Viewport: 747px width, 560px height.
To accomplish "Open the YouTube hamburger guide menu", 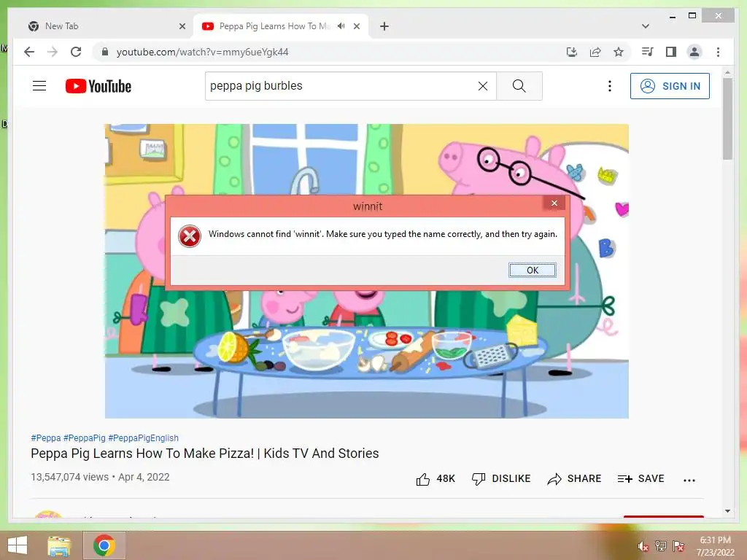I will coord(39,86).
